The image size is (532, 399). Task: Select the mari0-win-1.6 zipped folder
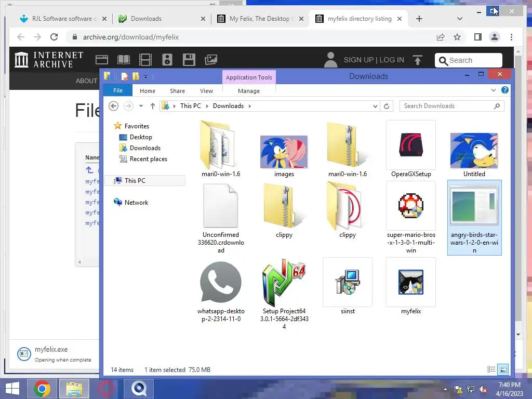[347, 145]
